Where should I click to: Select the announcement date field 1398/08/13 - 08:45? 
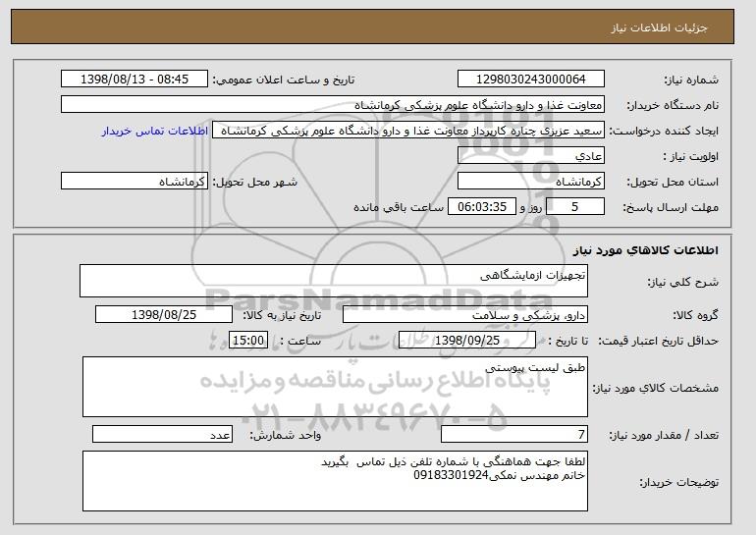pos(135,80)
